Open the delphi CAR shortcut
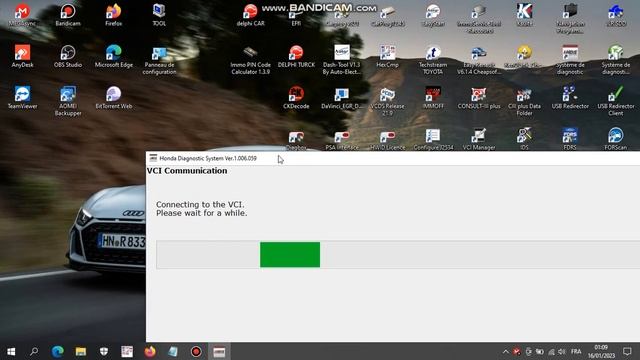 tap(251, 15)
